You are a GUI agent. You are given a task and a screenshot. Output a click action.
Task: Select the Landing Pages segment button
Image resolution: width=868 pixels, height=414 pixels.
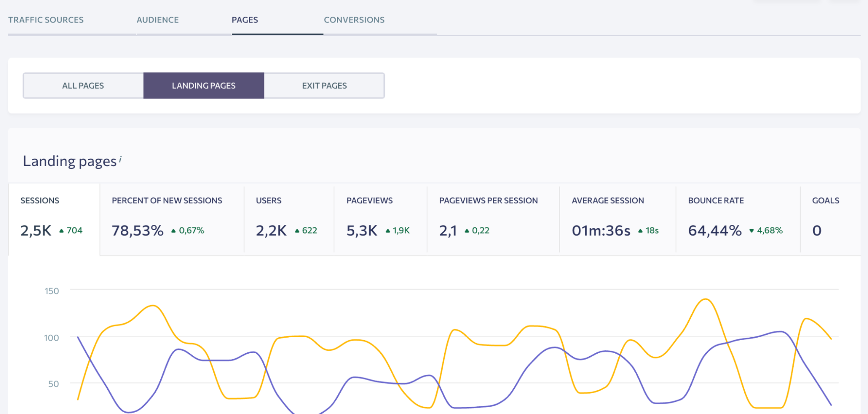click(204, 86)
